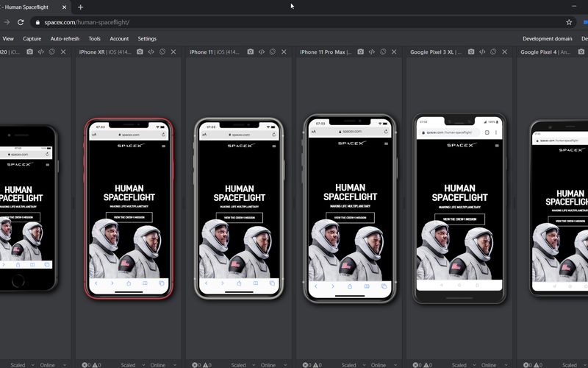
Task: Open DevTools for iPhone XR device
Action: [151, 52]
